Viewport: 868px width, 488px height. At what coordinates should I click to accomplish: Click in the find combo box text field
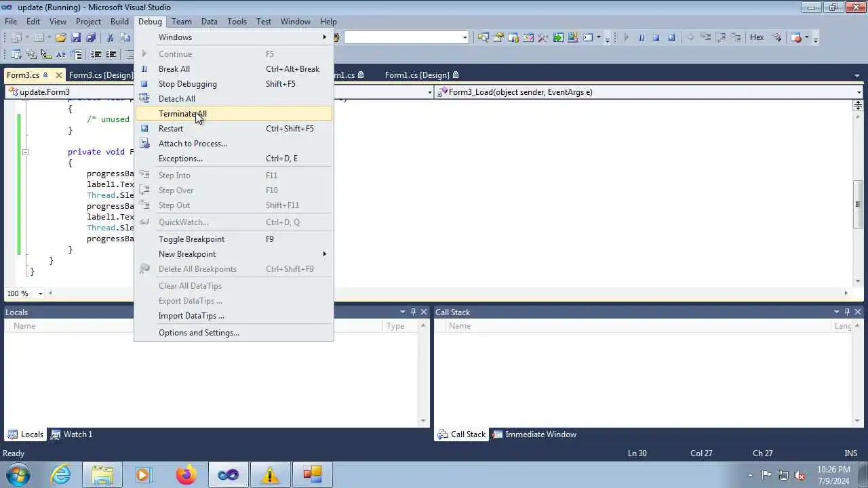point(402,38)
